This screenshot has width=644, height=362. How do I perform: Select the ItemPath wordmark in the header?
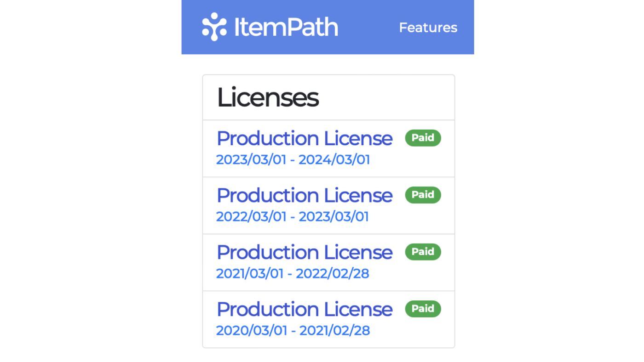286,27
